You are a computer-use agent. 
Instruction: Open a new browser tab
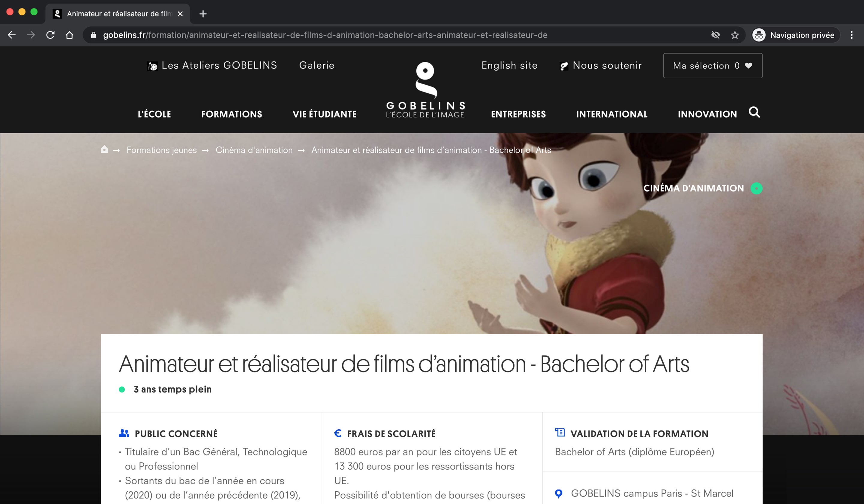[x=203, y=14]
